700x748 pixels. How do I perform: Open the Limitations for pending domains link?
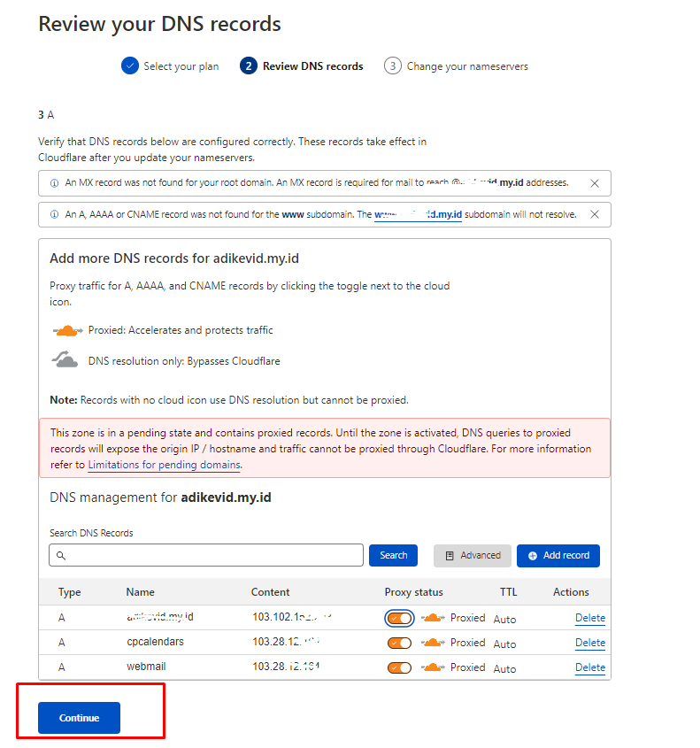pyautogui.click(x=164, y=465)
